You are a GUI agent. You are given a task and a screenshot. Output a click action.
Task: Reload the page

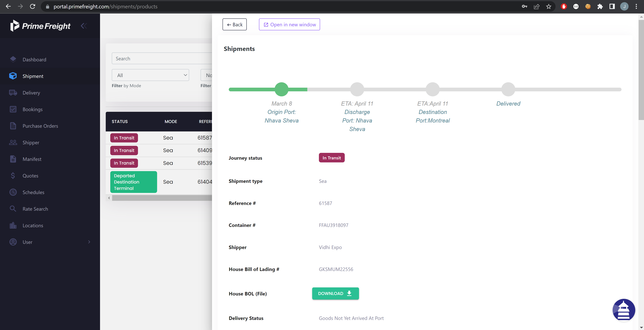point(33,7)
